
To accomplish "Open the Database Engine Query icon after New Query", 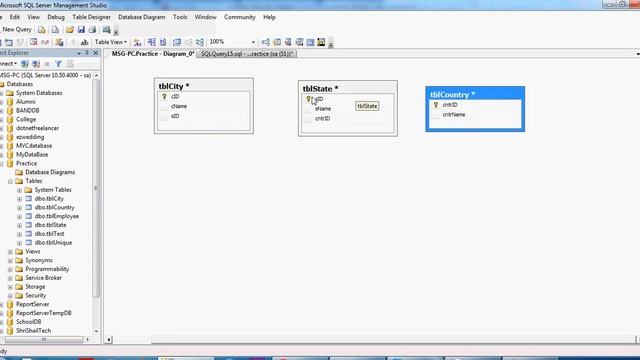I will click(x=42, y=29).
